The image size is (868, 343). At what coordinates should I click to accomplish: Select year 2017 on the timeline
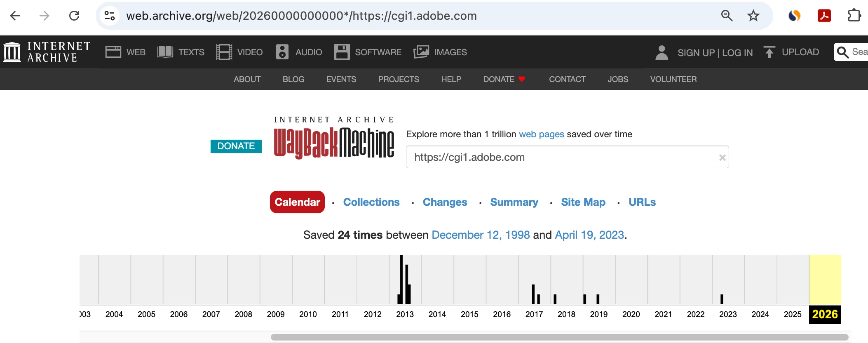point(534,314)
